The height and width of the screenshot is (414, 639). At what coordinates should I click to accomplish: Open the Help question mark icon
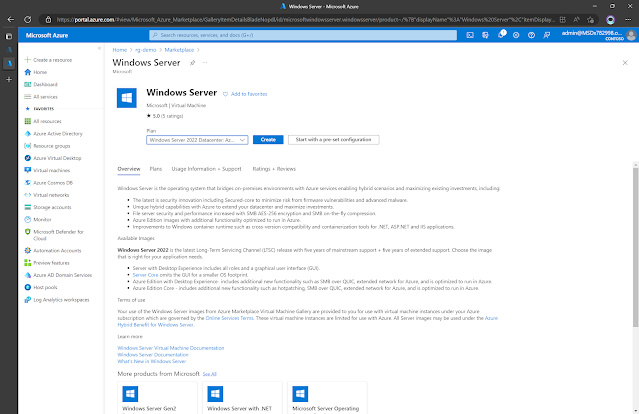tap(531, 35)
